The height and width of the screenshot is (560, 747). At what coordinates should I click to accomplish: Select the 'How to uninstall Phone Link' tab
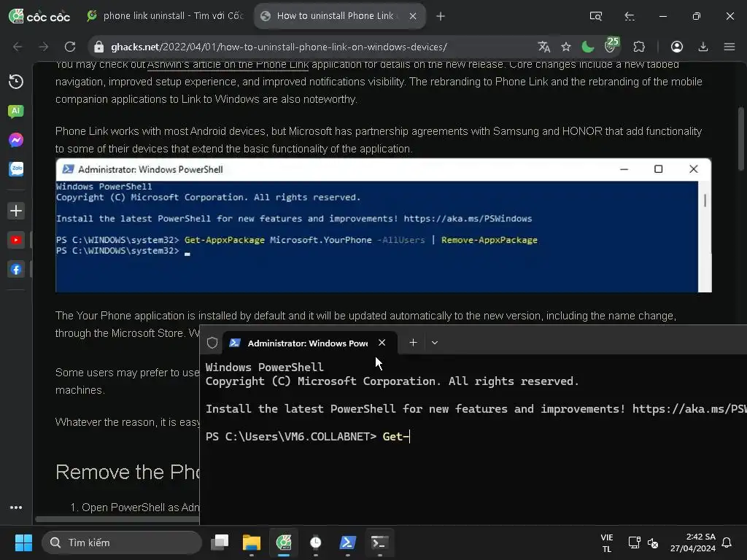(335, 16)
